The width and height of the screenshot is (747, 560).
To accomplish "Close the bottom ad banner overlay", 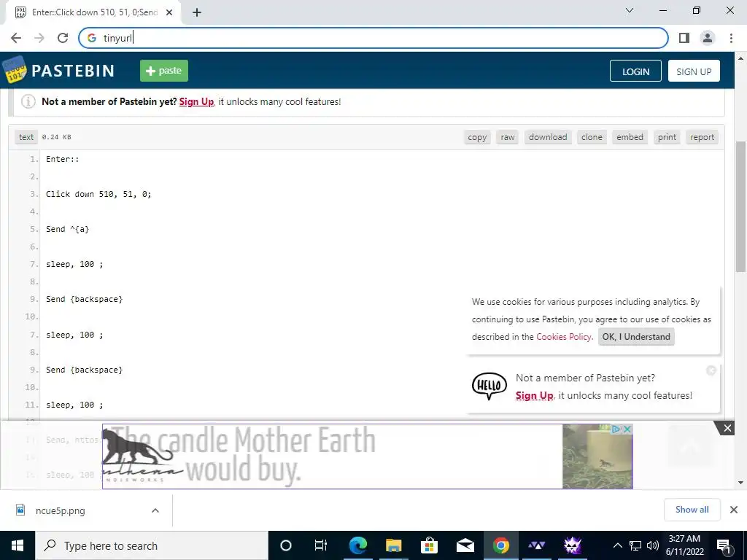I will click(x=727, y=428).
